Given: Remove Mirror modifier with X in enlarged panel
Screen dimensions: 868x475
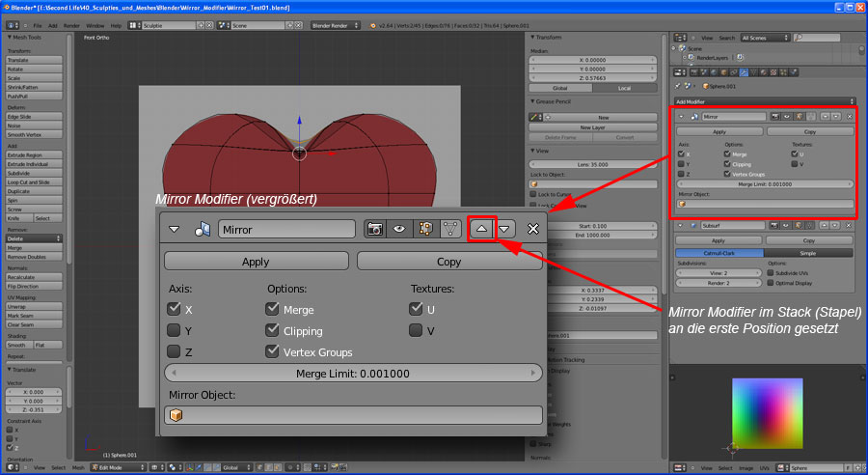Looking at the screenshot, I should 533,229.
